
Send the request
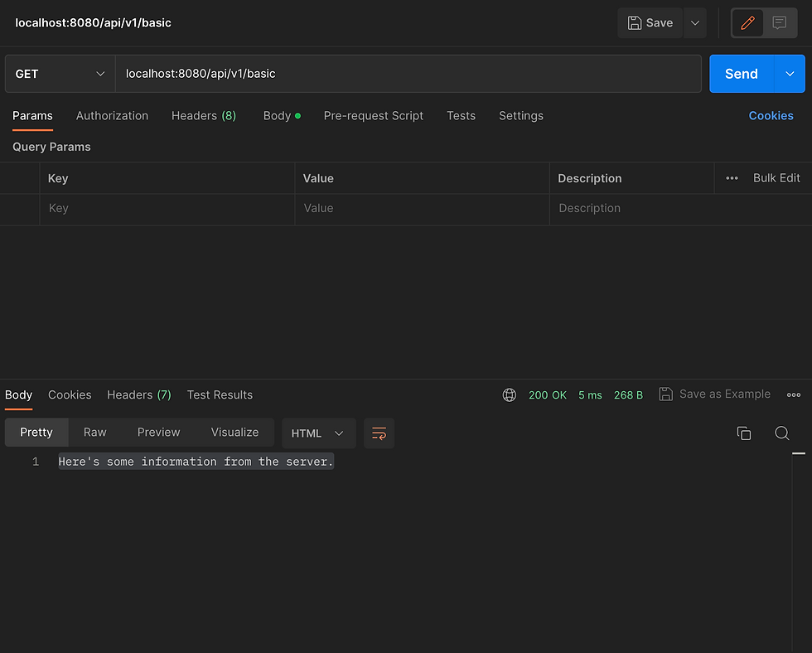pyautogui.click(x=741, y=74)
